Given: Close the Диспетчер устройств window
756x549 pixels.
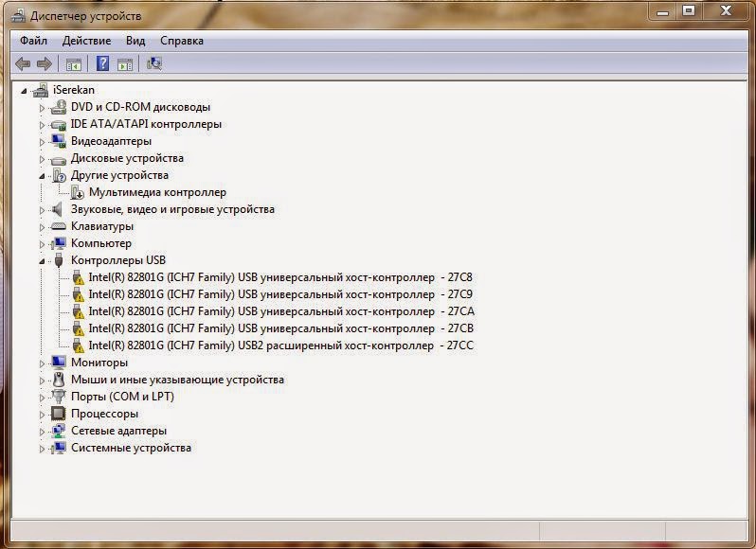Looking at the screenshot, I should pyautogui.click(x=726, y=10).
